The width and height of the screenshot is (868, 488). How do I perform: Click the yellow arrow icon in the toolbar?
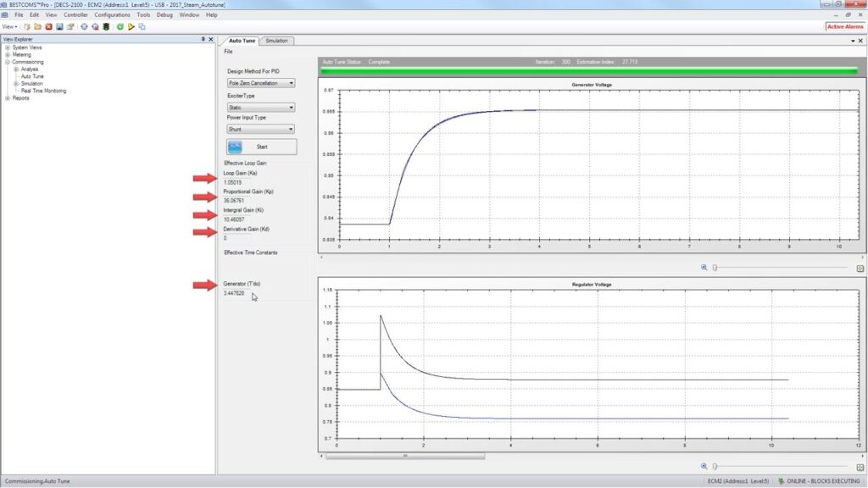(x=131, y=26)
